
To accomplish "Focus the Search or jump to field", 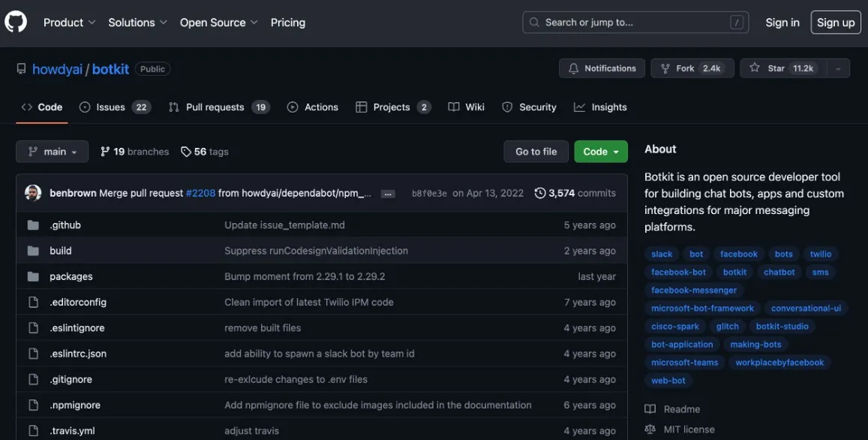I will (635, 23).
